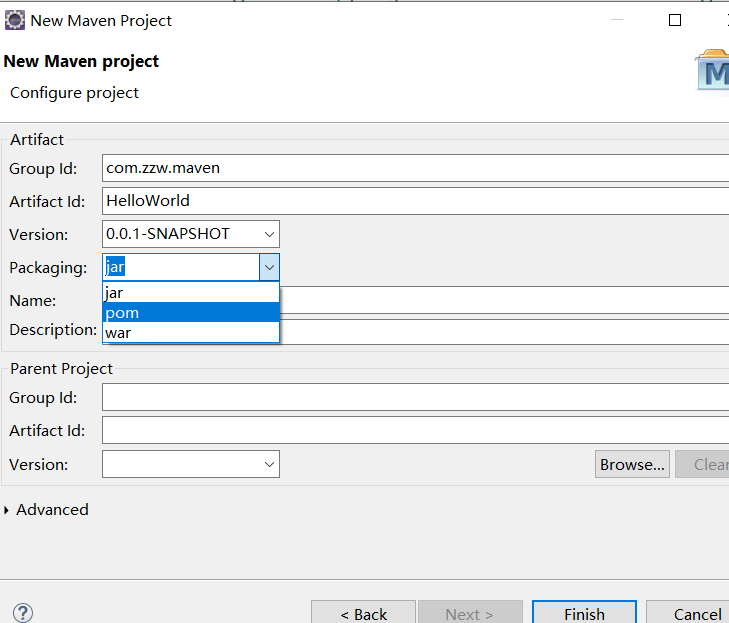729x623 pixels.
Task: Collapse the Packaging combo box arrow
Action: (x=269, y=267)
